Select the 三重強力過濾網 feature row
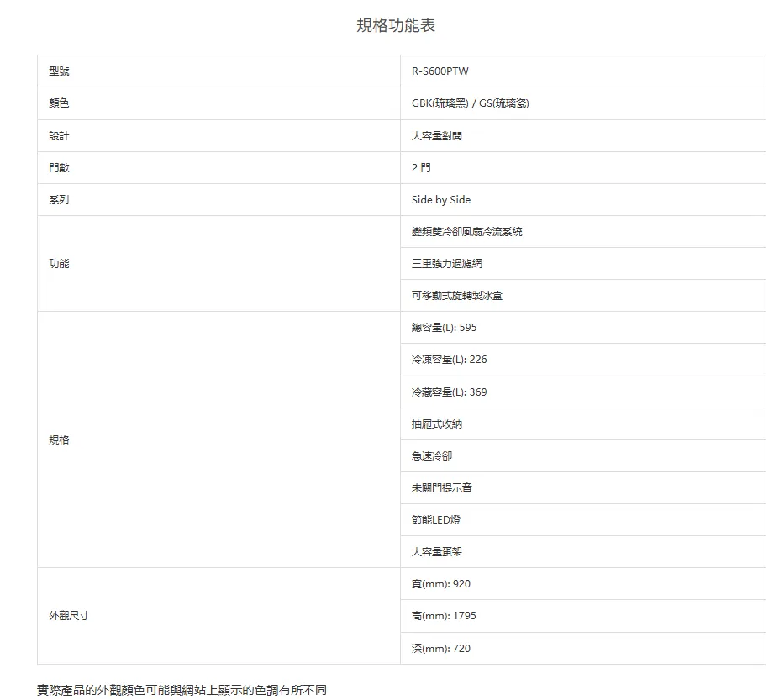 [446, 263]
